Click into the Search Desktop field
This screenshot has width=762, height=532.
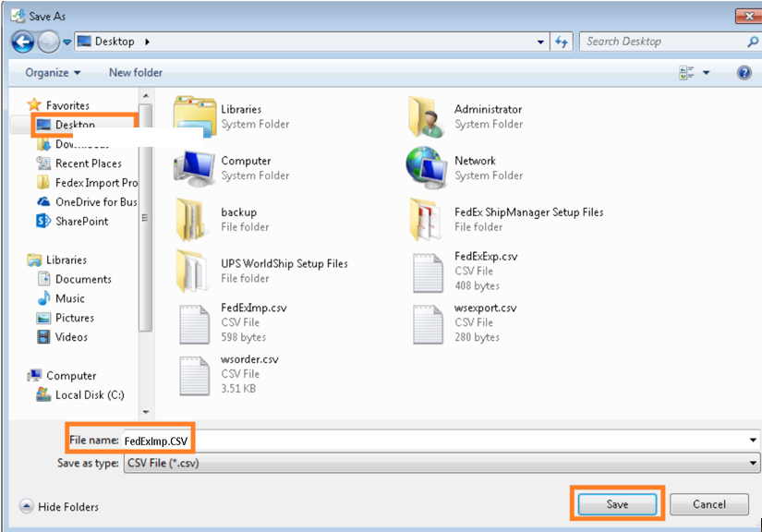pyautogui.click(x=664, y=42)
